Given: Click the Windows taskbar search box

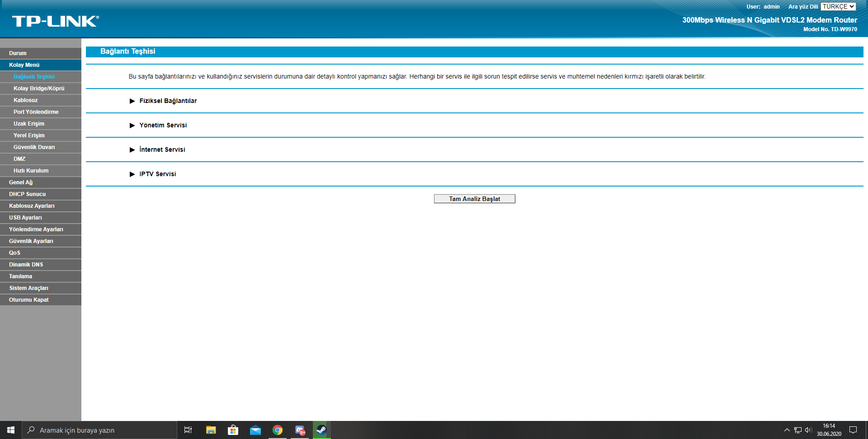Looking at the screenshot, I should coord(99,430).
